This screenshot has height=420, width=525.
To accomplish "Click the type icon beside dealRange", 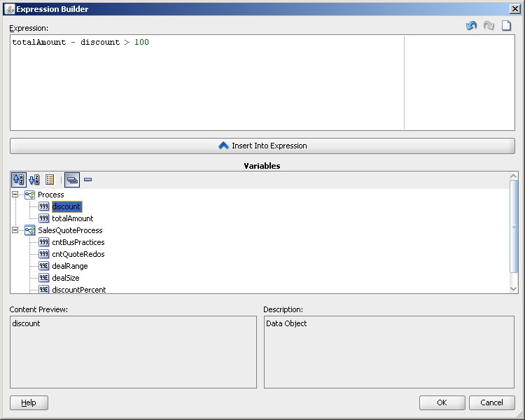I will [x=44, y=266].
